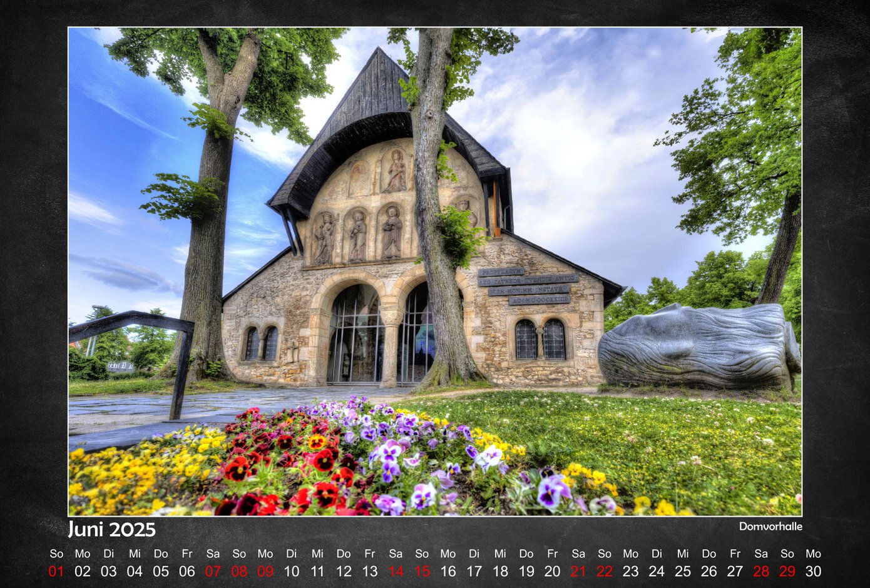
Task: Select date 11 in the calendar row
Action: click(317, 571)
